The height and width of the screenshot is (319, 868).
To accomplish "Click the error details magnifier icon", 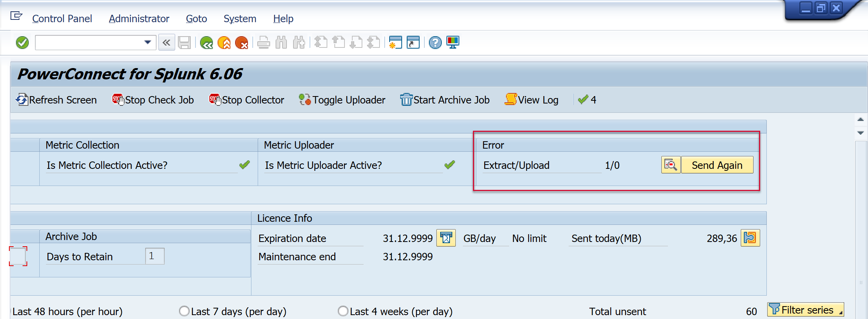I will (670, 165).
